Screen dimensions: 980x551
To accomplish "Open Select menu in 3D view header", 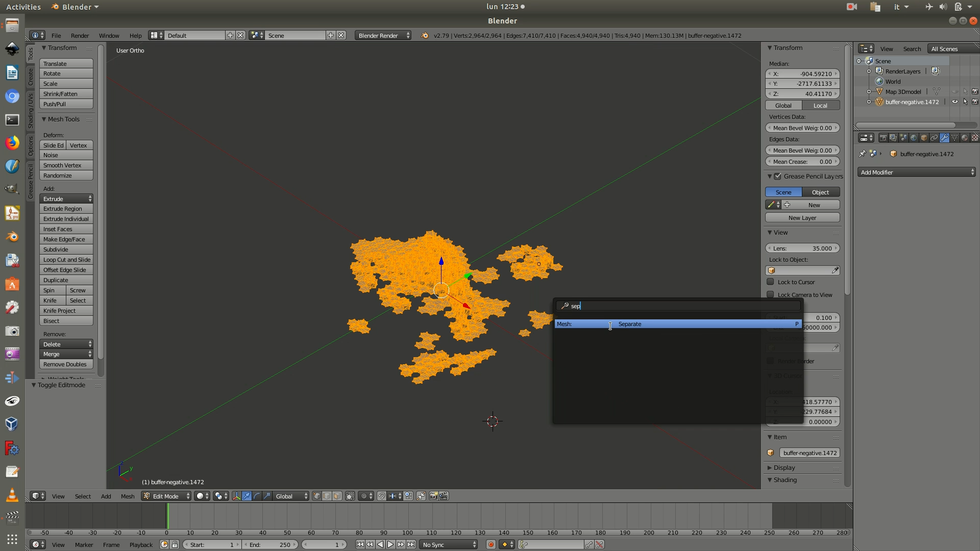I will pyautogui.click(x=83, y=496).
